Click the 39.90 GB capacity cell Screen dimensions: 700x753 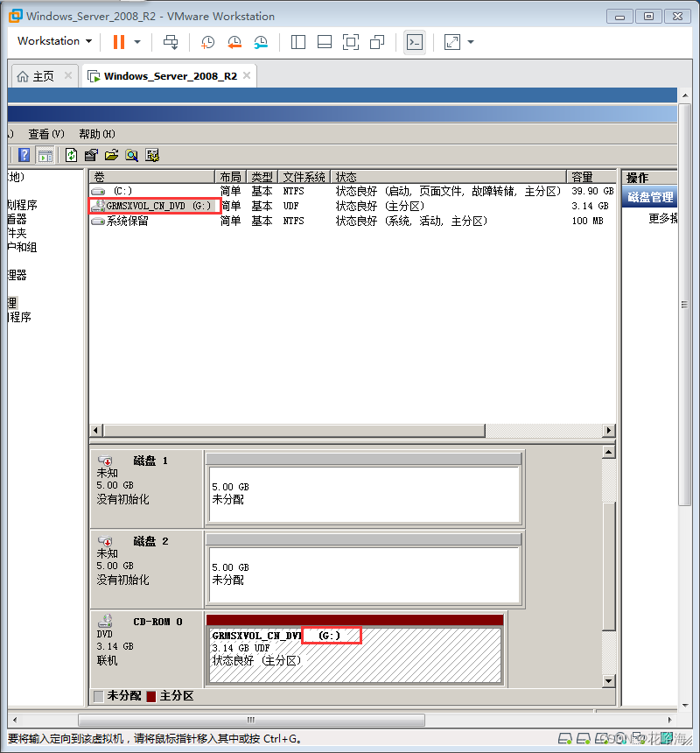point(592,191)
